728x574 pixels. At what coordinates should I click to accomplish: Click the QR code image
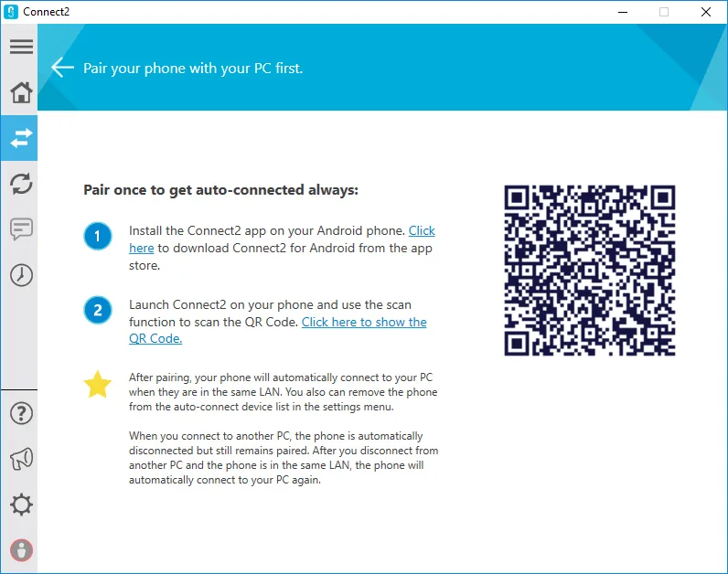590,271
